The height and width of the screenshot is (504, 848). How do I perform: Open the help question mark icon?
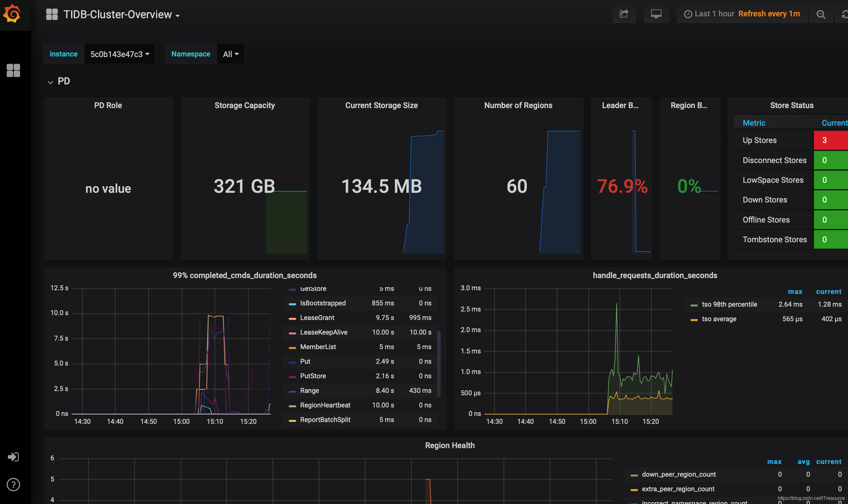click(13, 484)
